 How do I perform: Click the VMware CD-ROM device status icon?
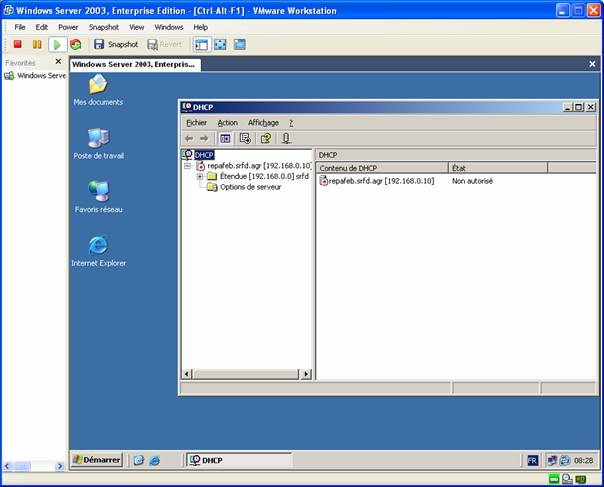pos(567,479)
